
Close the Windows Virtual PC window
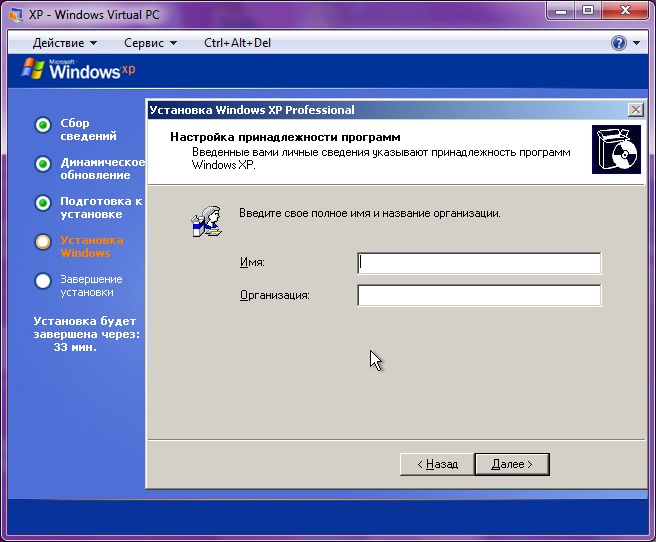(x=625, y=10)
